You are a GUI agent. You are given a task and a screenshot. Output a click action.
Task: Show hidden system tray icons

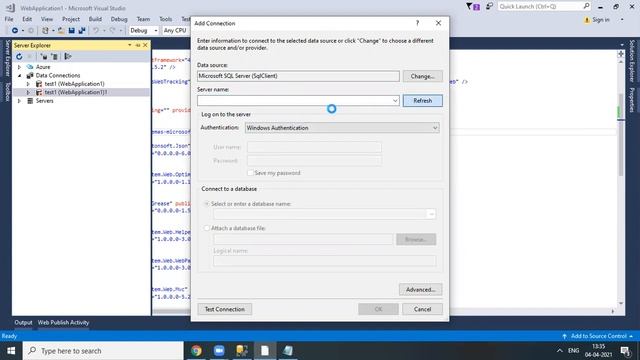coord(560,351)
